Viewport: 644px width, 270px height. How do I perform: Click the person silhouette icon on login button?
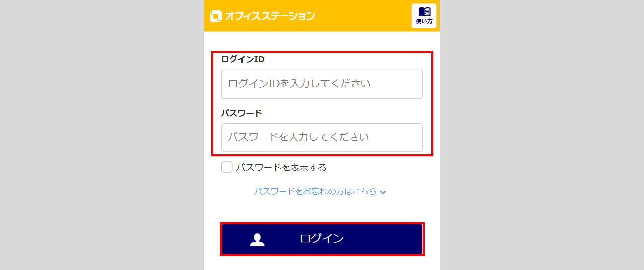[x=257, y=240]
